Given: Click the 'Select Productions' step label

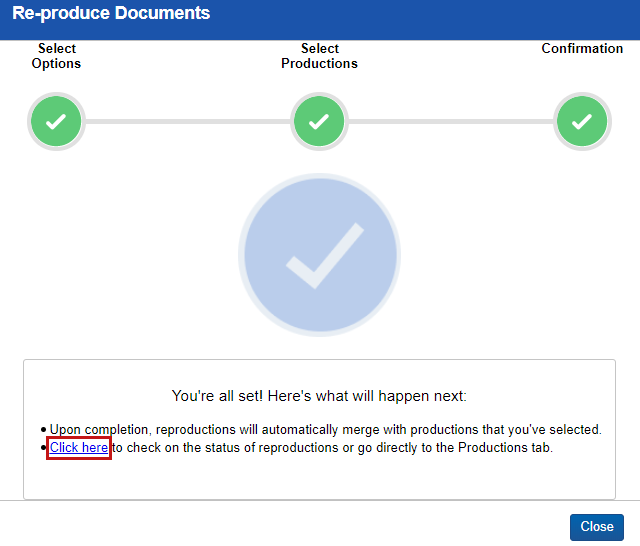Looking at the screenshot, I should coord(319,56).
